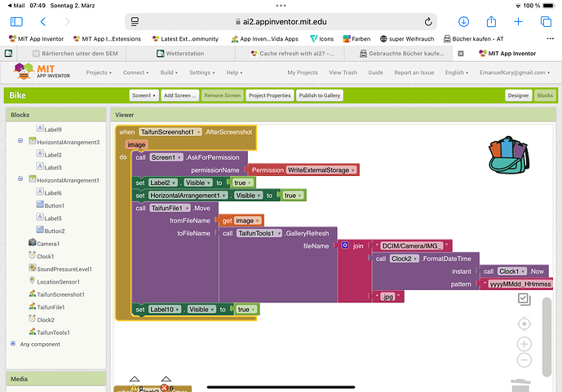Open Report an Issue link
Screen dimensions: 562x392
coord(414,73)
